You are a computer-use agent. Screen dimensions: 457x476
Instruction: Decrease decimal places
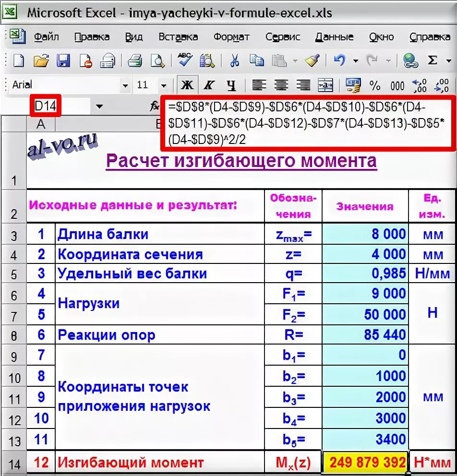point(442,85)
